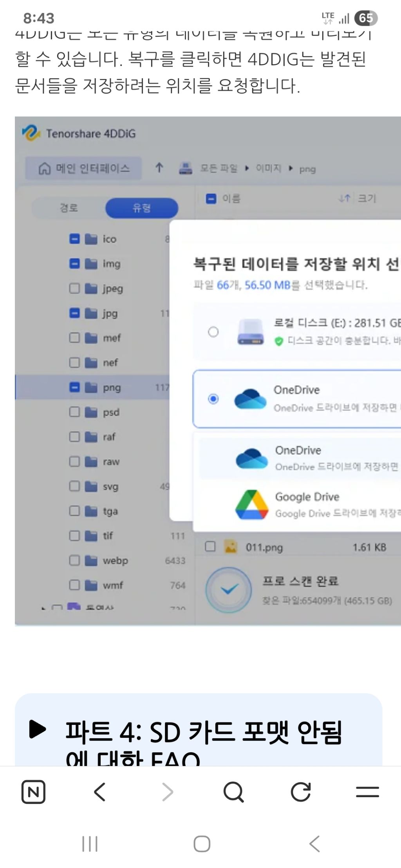Click 모든 파일 in the breadcrumb
Screen dimensions: 401x868
(219, 169)
